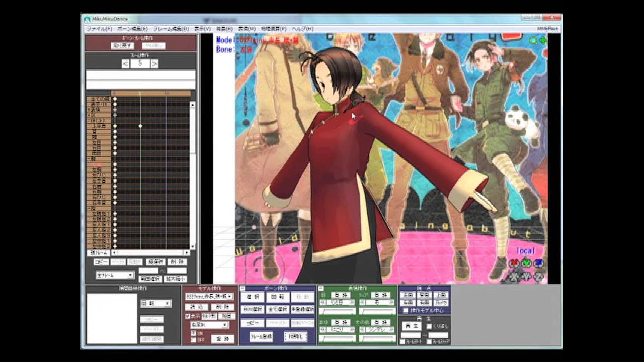The width and height of the screenshot is (644, 362).
Task: Click the 元に戻す undo button
Action: (122, 45)
